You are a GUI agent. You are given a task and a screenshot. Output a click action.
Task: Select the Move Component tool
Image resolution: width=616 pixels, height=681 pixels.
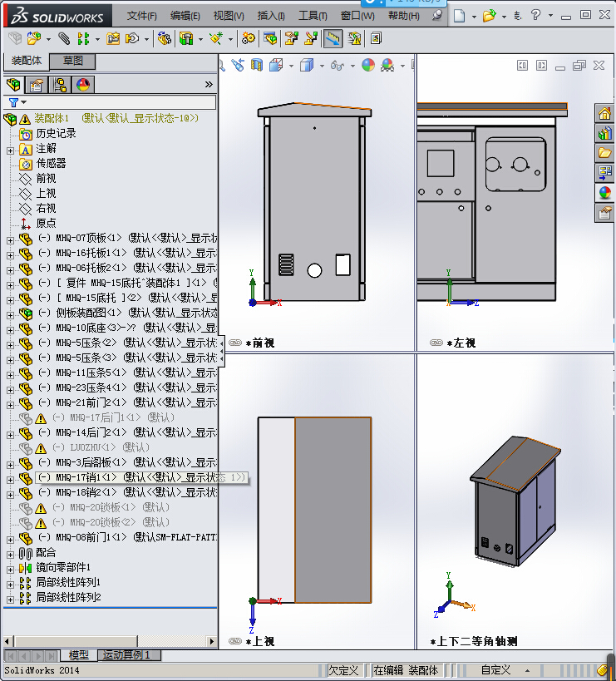(132, 38)
